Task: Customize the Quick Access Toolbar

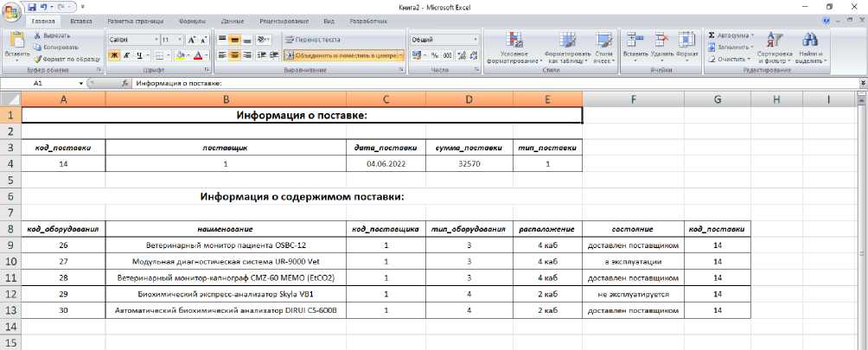Action: pos(82,7)
